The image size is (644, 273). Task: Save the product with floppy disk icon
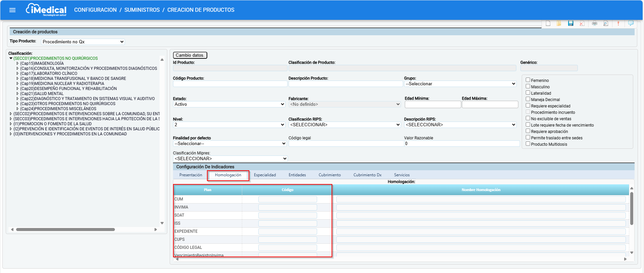[570, 24]
